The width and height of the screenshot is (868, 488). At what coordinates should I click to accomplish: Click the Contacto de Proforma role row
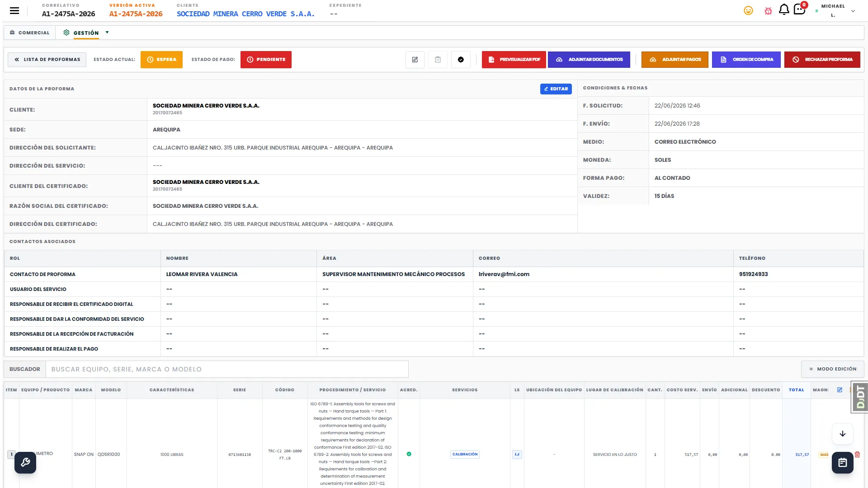pos(434,274)
